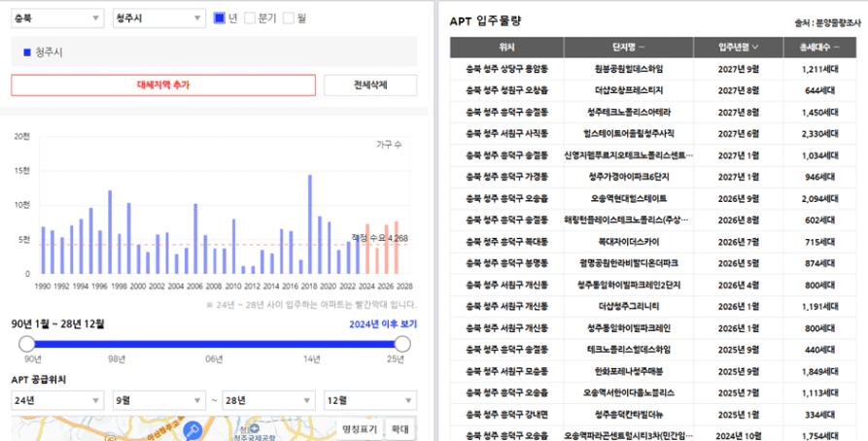The height and width of the screenshot is (441, 868).
Task: Click the blue map location pin icon
Action: pyautogui.click(x=192, y=430)
